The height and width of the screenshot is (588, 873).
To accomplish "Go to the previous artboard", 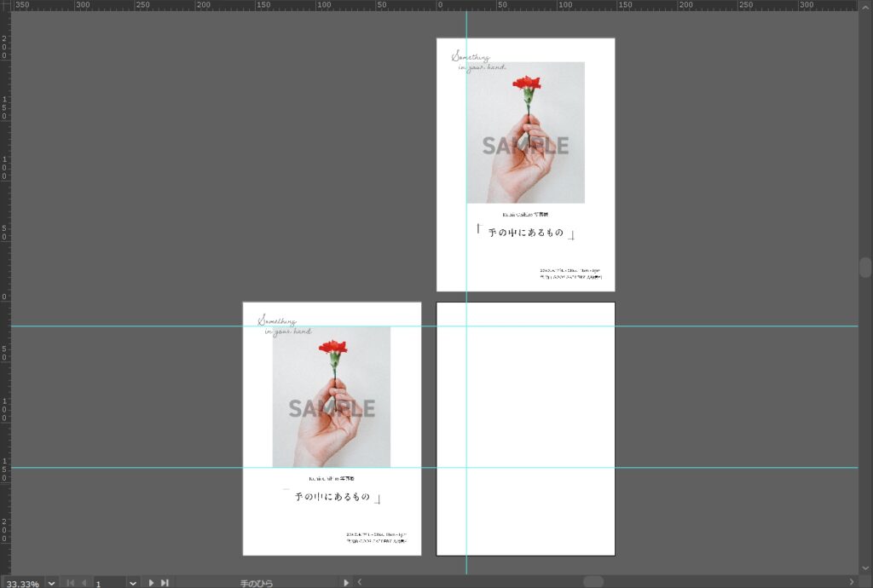I will tap(84, 583).
